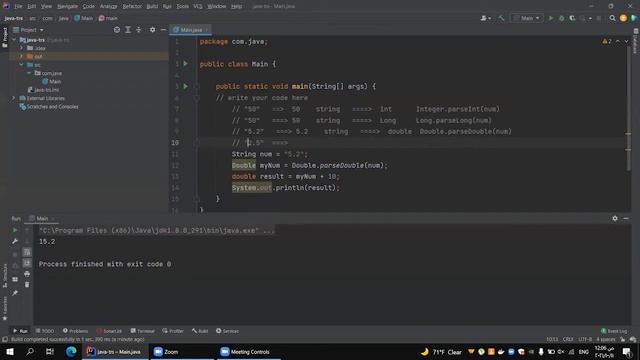Go to next highlighted warning arrow
This screenshot has width=640, height=360.
626,41
